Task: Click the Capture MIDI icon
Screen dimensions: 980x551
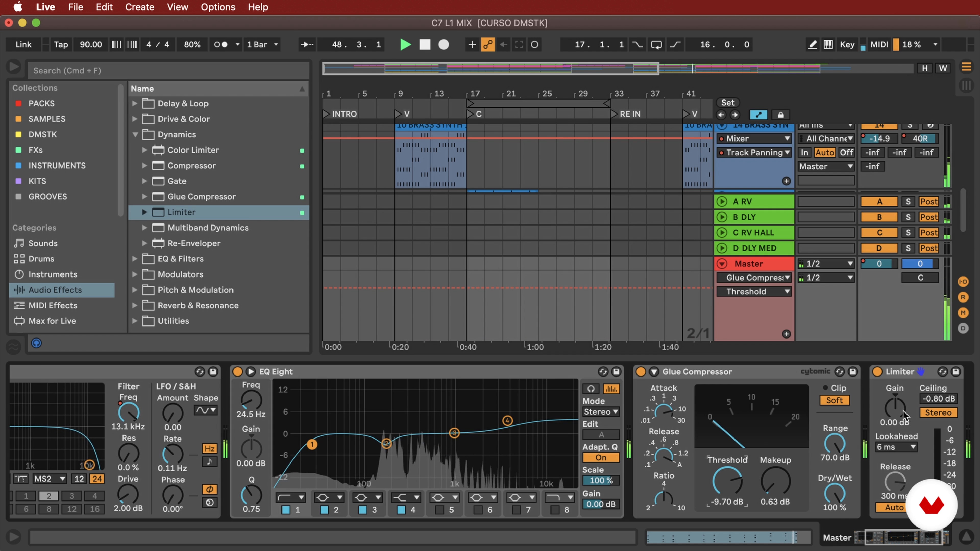Action: (x=519, y=44)
